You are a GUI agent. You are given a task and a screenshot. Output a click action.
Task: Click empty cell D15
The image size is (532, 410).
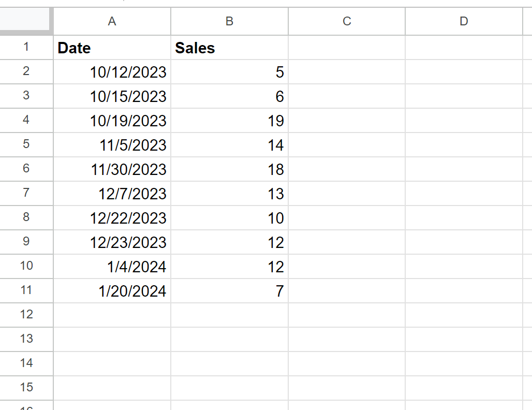(x=464, y=388)
